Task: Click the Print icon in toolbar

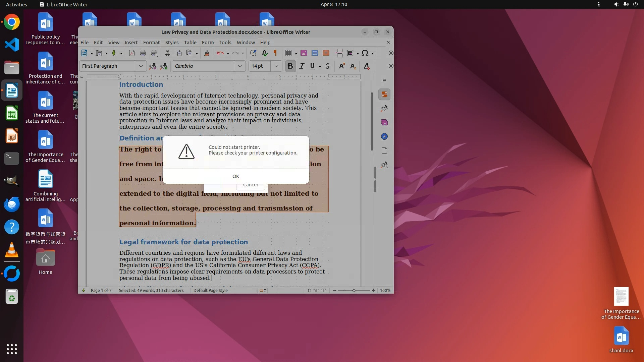Action: [143, 53]
